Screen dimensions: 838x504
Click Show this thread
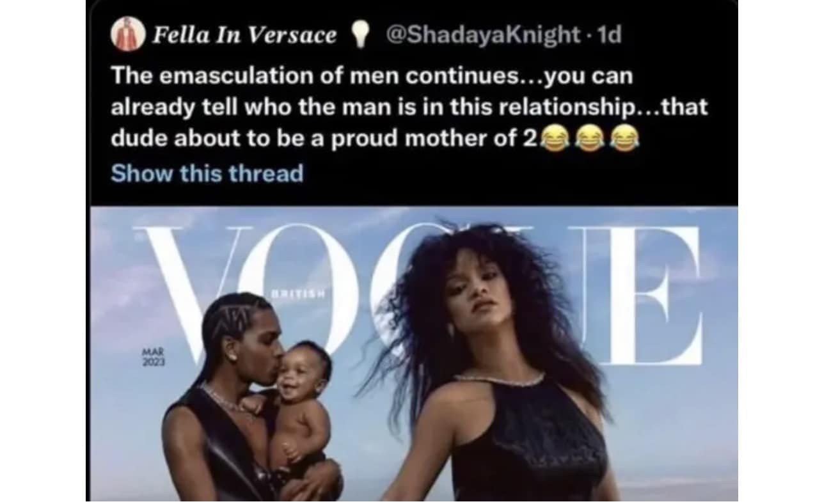(x=207, y=173)
